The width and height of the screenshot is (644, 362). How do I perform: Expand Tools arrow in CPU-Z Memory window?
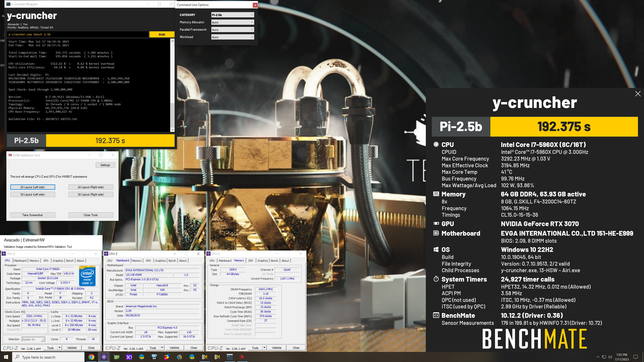[x=264, y=348]
